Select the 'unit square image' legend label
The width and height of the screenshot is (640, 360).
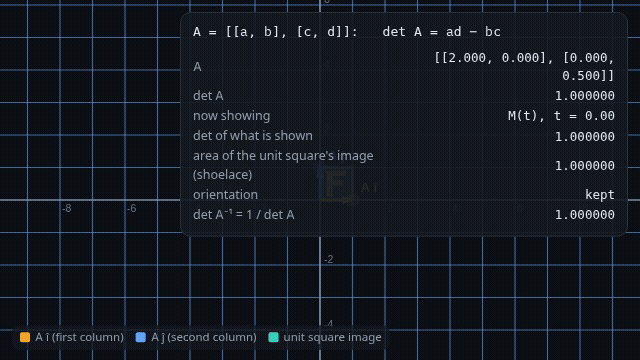click(332, 337)
